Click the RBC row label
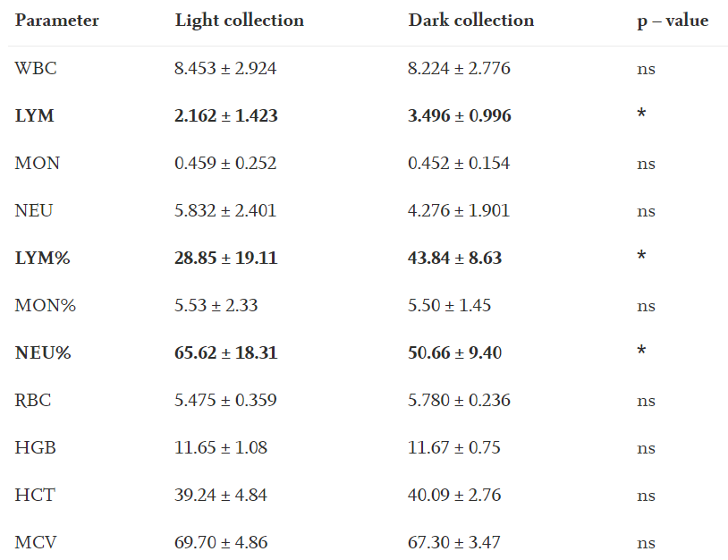 click(x=33, y=400)
